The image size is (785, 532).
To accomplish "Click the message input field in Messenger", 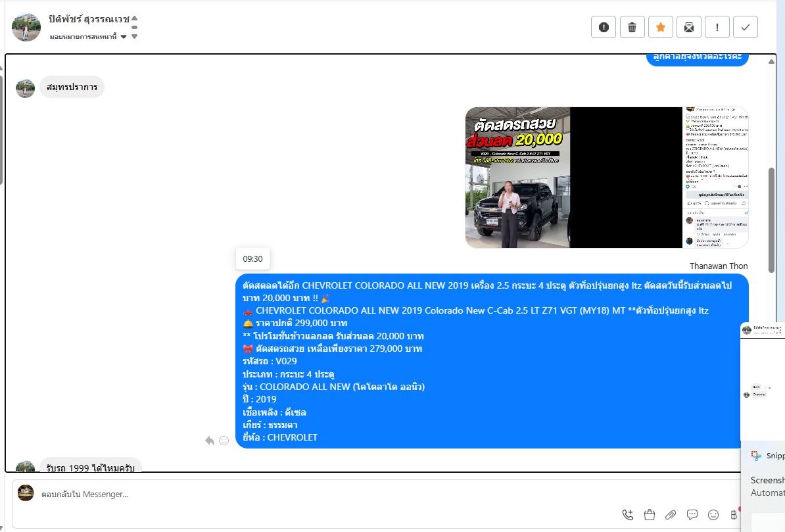I will (375, 495).
